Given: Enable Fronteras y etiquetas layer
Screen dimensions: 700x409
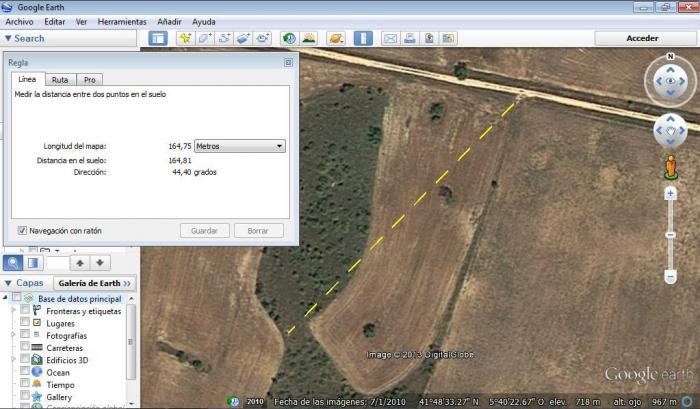Looking at the screenshot, I should [x=25, y=309].
